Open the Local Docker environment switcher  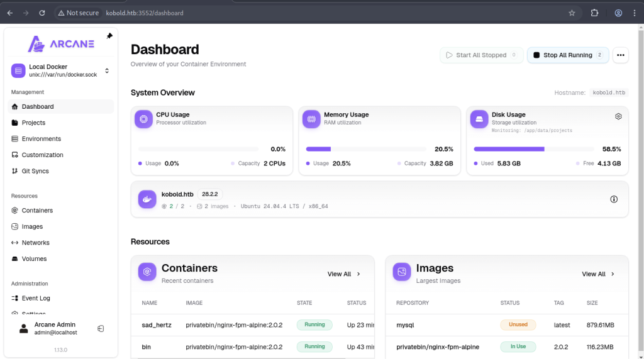coord(61,70)
